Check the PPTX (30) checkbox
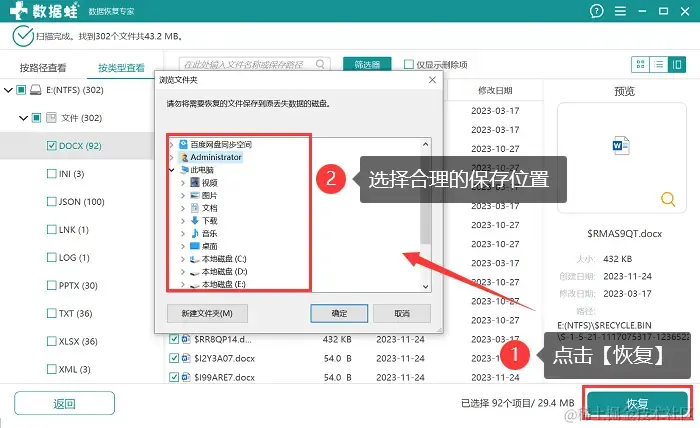 click(52, 285)
